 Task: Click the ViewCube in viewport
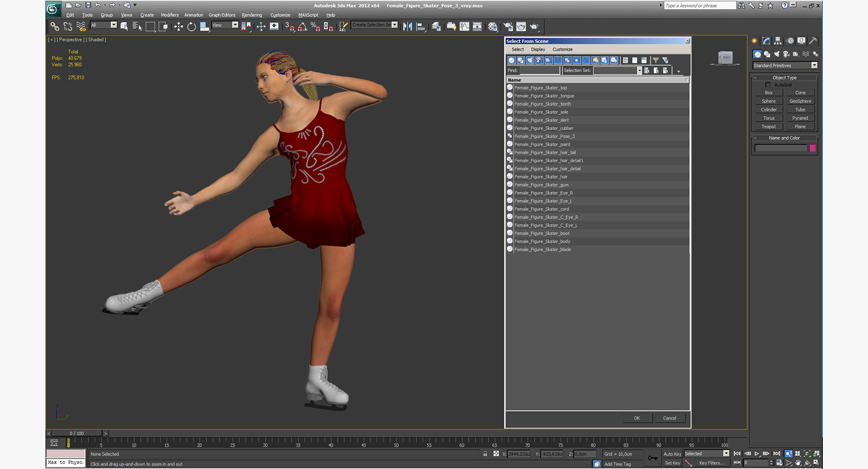point(725,57)
